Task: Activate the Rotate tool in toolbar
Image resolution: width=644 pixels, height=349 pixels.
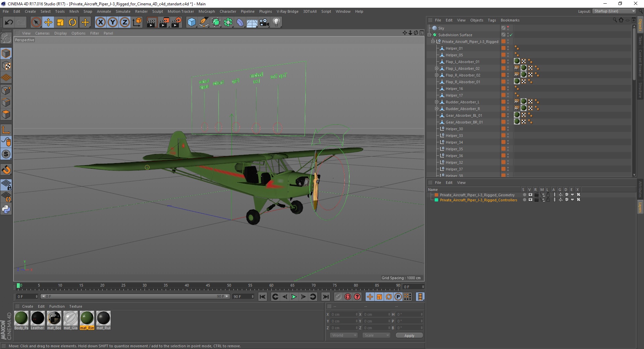Action: (x=72, y=22)
